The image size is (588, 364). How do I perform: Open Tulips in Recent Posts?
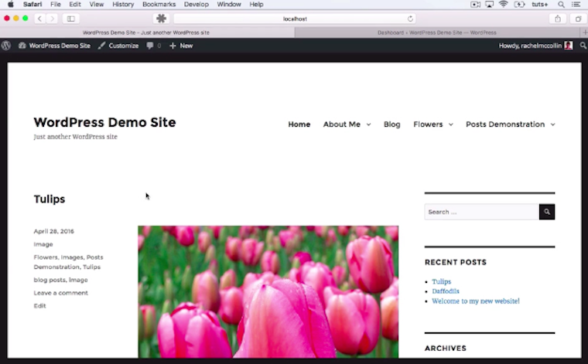point(441,281)
